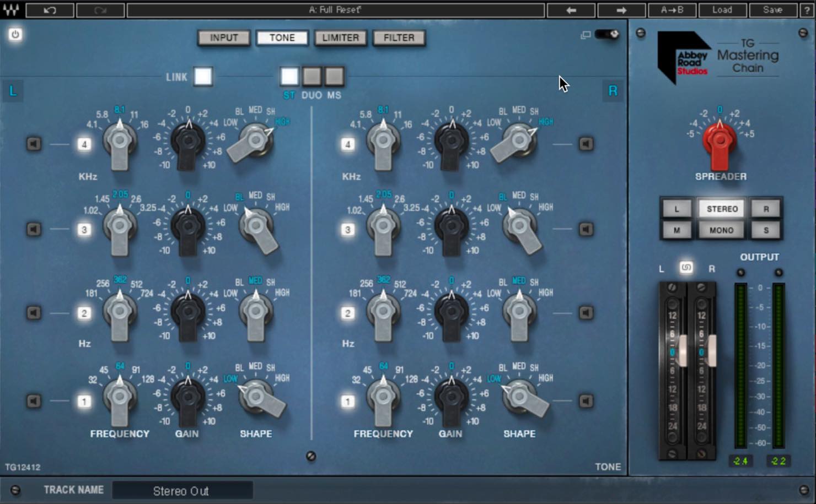
Task: Solo right channel band 4 speaker icon
Action: (x=586, y=144)
